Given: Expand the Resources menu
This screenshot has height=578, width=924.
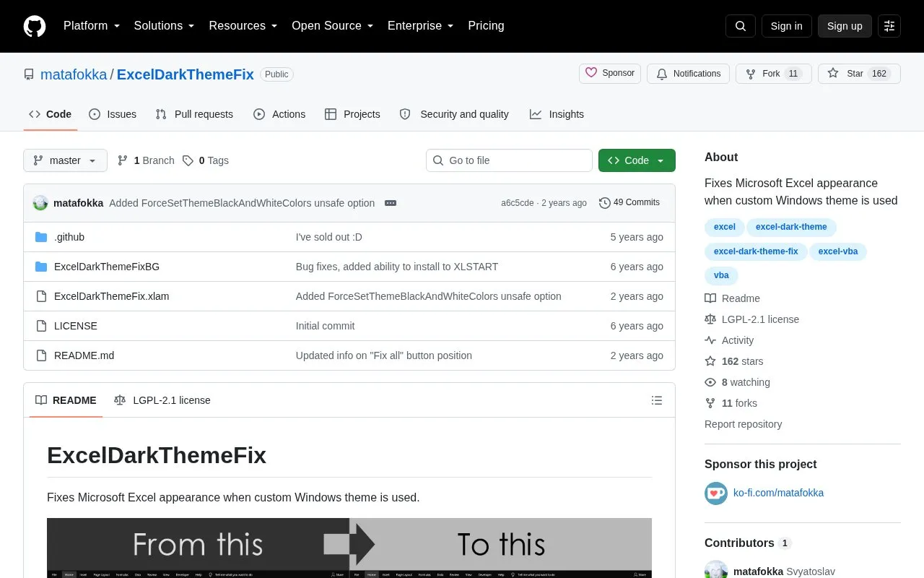Looking at the screenshot, I should pos(243,26).
